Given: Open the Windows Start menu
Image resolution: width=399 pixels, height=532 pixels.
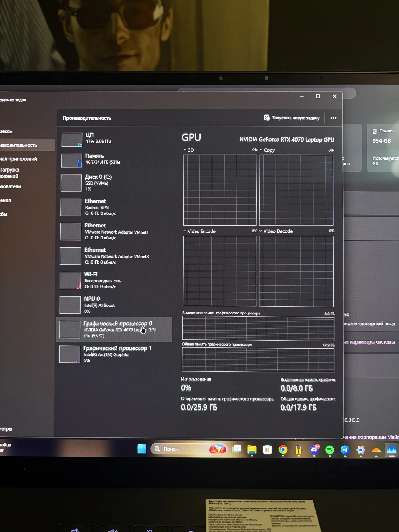Looking at the screenshot, I should (x=142, y=449).
